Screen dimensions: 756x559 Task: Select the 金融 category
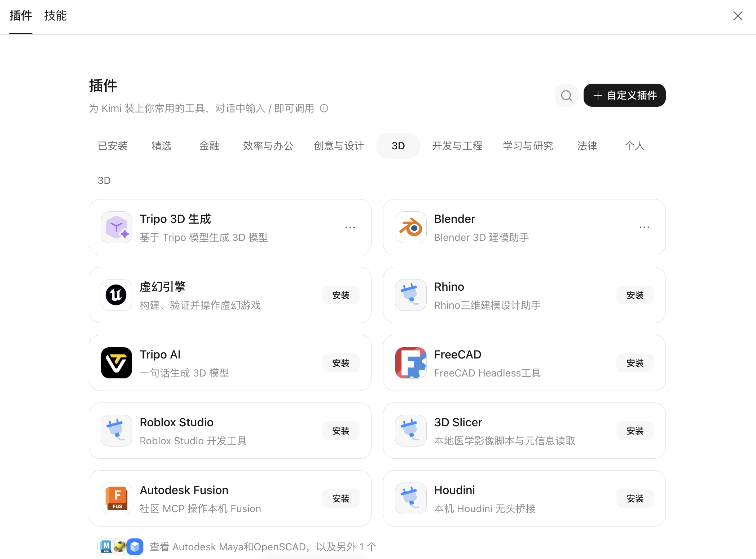point(209,146)
